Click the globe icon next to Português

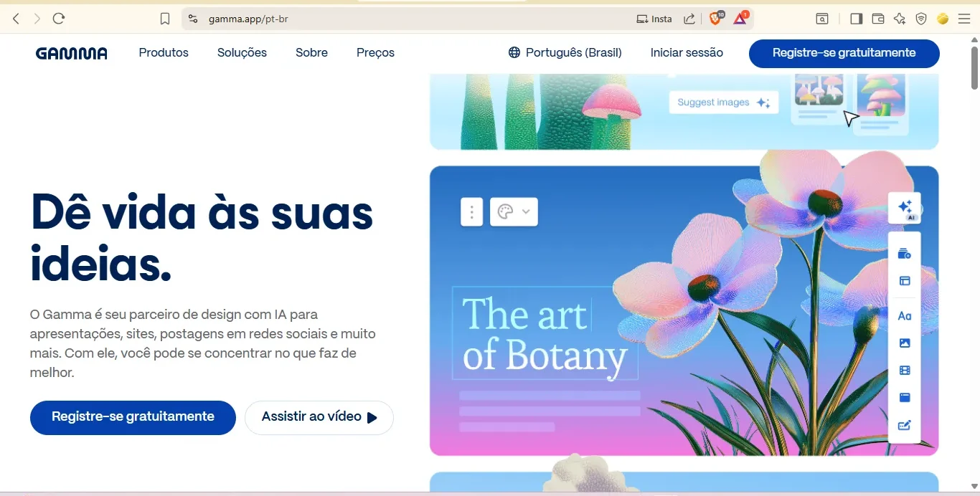pos(514,52)
